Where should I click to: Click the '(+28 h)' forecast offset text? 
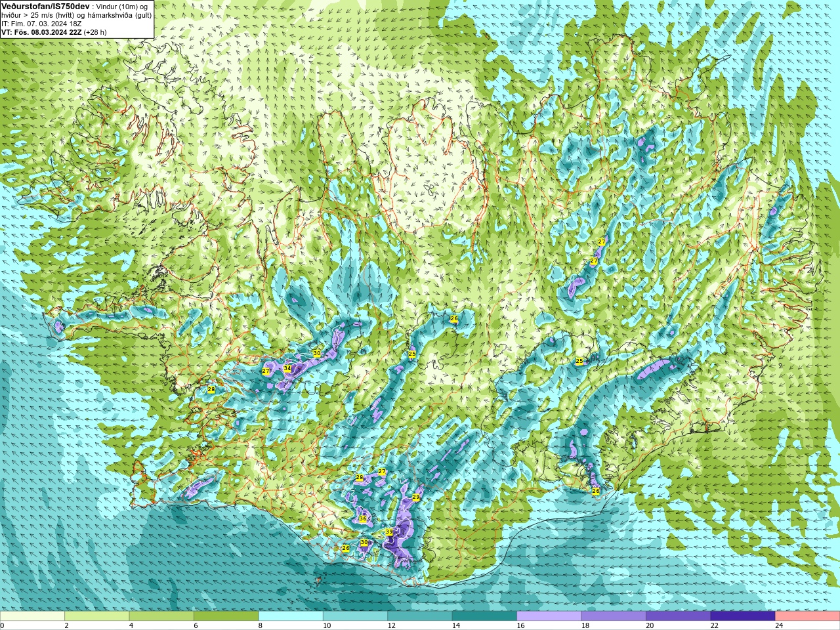tap(95, 32)
